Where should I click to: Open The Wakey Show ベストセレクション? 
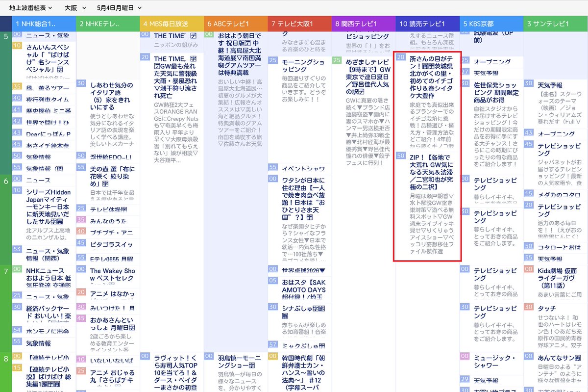(113, 277)
